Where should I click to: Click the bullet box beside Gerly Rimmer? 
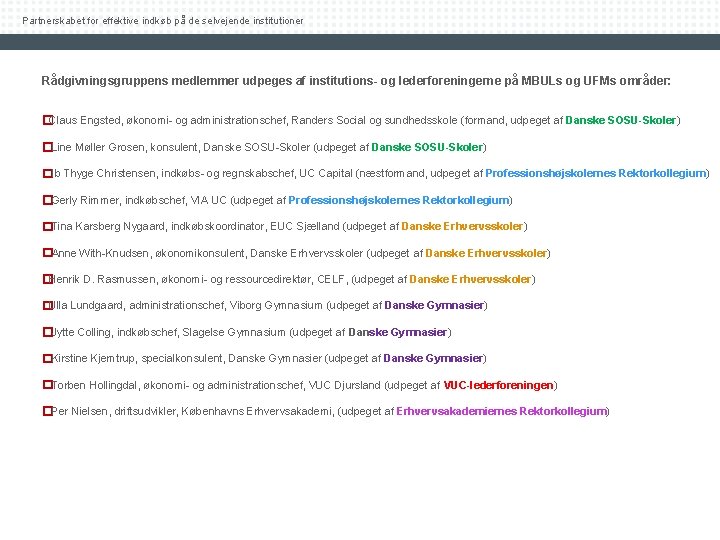pyautogui.click(x=48, y=200)
